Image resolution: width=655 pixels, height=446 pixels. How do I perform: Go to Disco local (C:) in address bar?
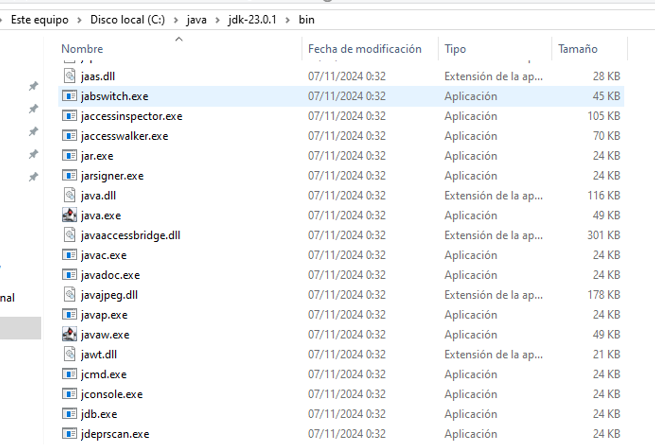(128, 21)
